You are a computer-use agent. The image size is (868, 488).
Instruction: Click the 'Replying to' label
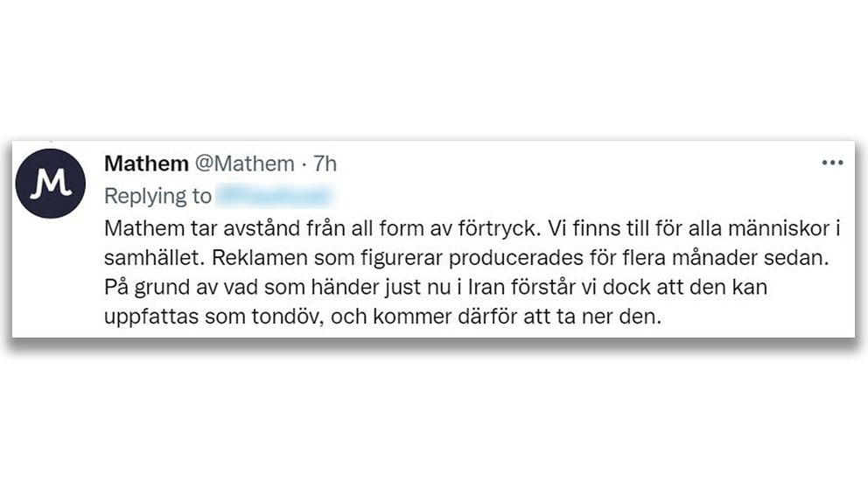[x=157, y=196]
